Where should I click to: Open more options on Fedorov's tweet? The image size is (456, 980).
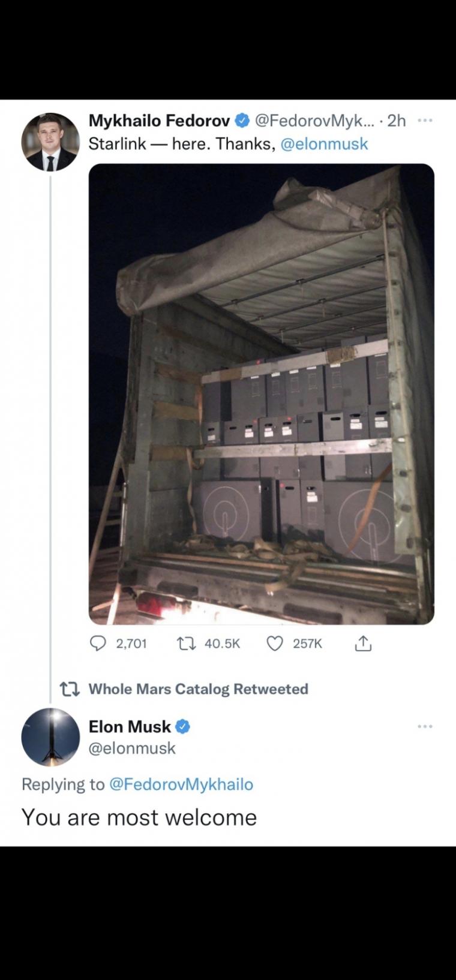(425, 121)
